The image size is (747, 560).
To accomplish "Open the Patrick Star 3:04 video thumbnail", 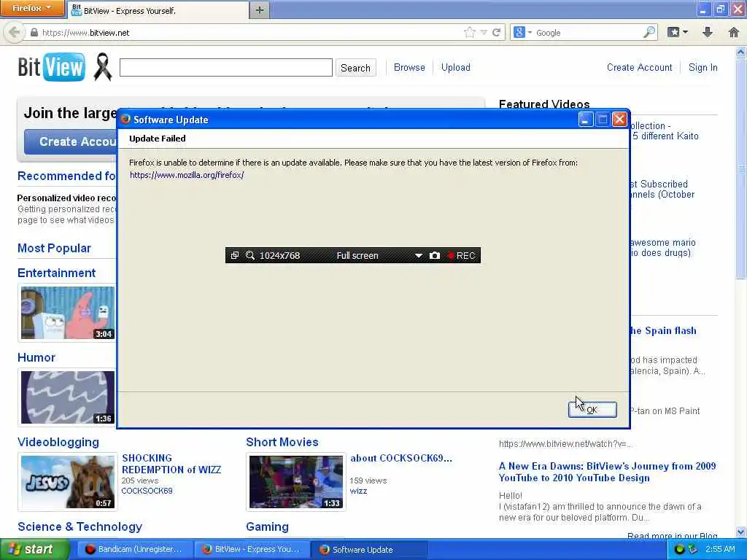I will tap(68, 313).
